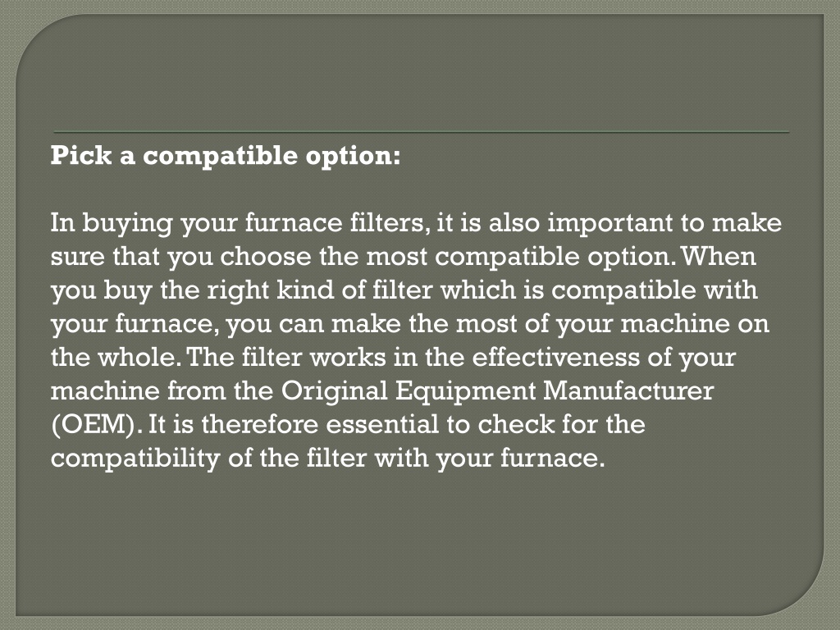Click the word 'When' ending second line
Screen dimensions: 840x630
718,256
